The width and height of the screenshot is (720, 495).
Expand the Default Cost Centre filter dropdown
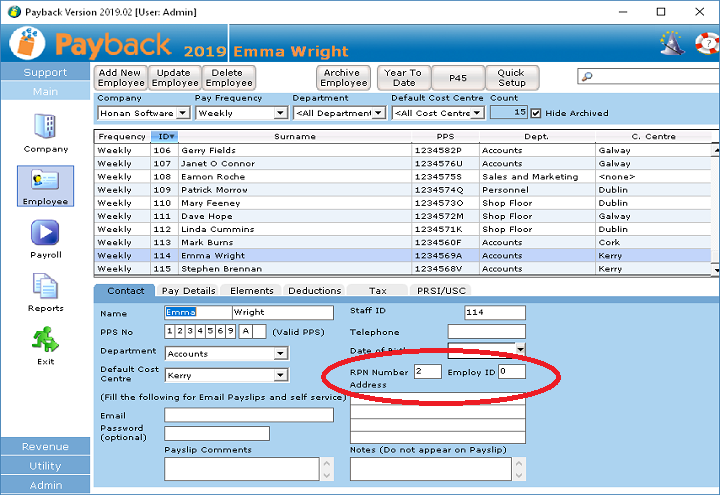point(477,113)
